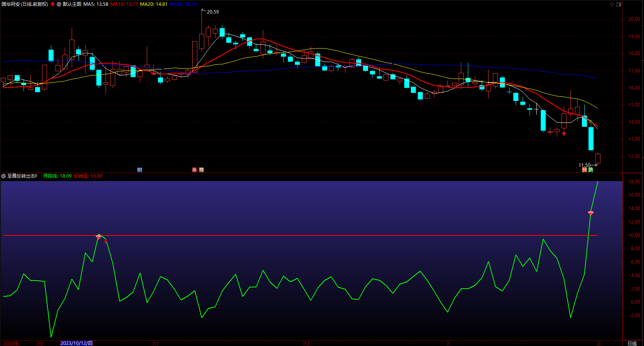Click the diamond icon in the top-right corner
This screenshot has height=346, width=644.
[612, 4]
